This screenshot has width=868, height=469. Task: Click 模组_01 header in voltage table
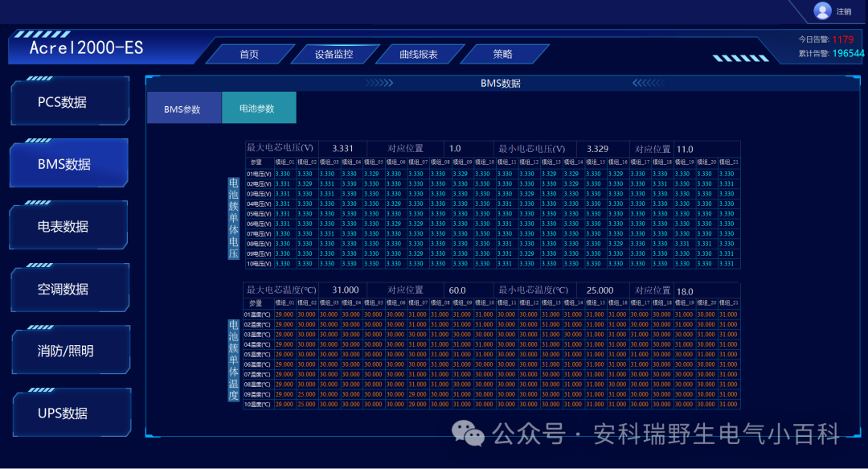(x=285, y=162)
